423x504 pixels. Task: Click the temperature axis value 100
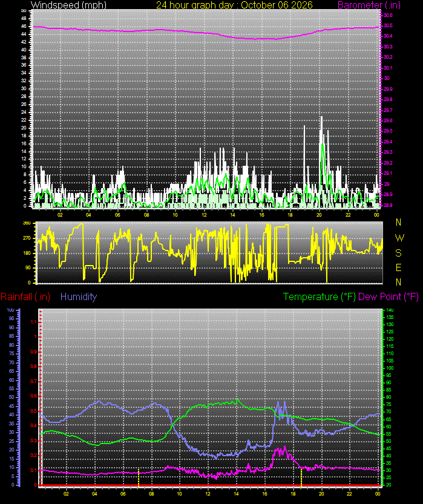coord(390,368)
